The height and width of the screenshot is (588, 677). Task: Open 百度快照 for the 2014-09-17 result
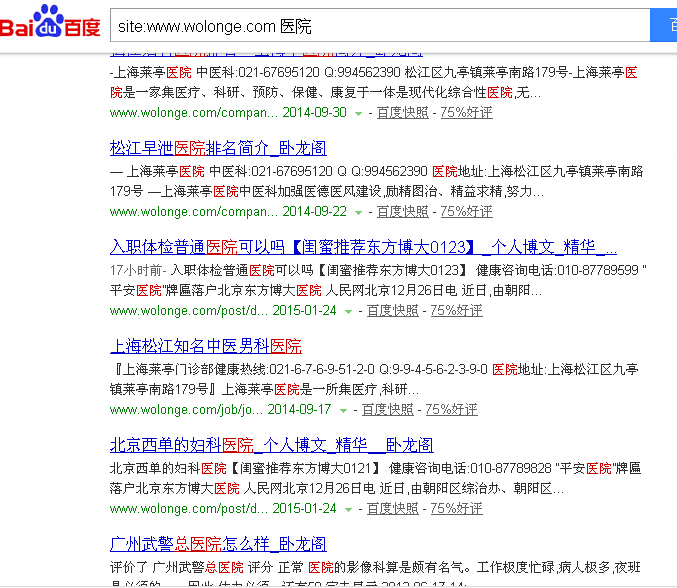[x=387, y=410]
